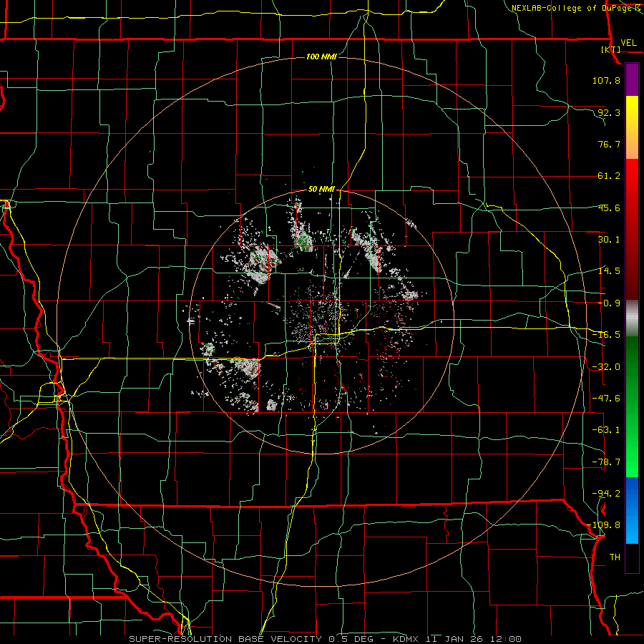Viewport: 644px width, 644px height.
Task: Click the VEL legend title
Action: point(628,43)
